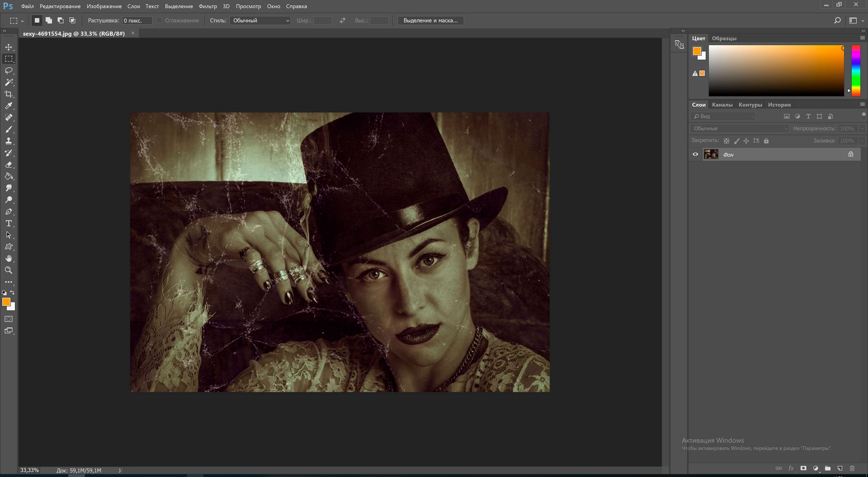Click the fx layer styles icon
868x477 pixels.
point(791,468)
